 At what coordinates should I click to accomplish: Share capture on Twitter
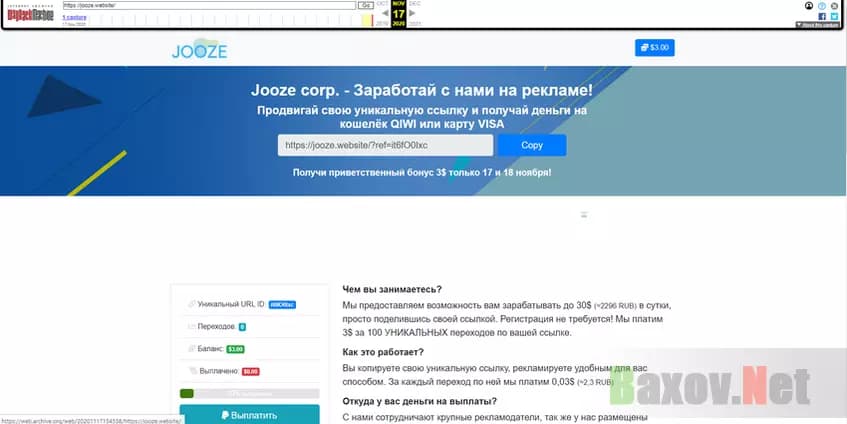835,17
